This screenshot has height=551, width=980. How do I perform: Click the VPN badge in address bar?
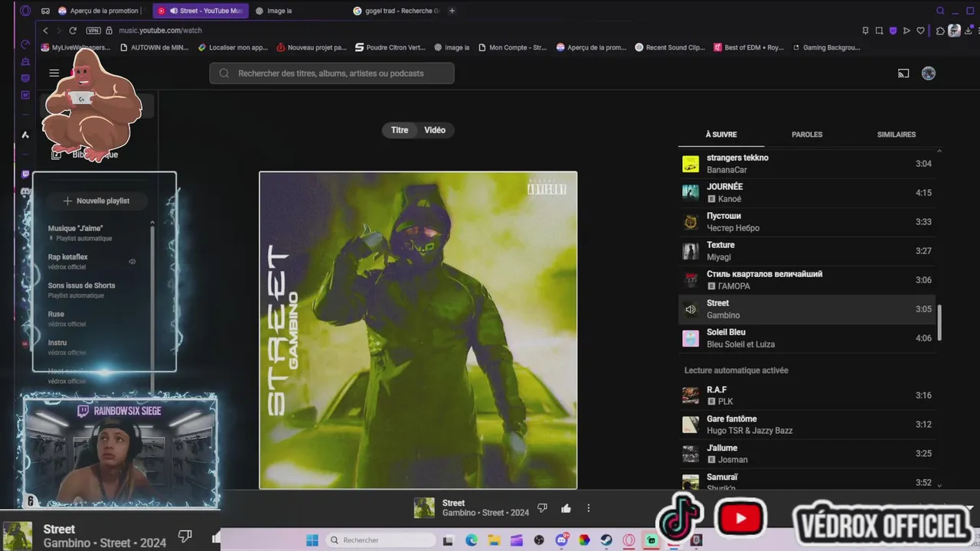[x=93, y=31]
